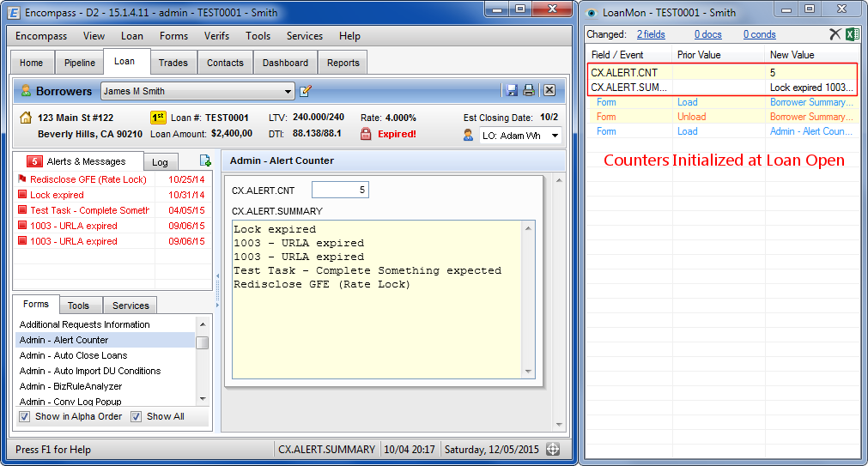868x466 pixels.
Task: Click the add new log entry icon
Action: pyautogui.click(x=205, y=161)
